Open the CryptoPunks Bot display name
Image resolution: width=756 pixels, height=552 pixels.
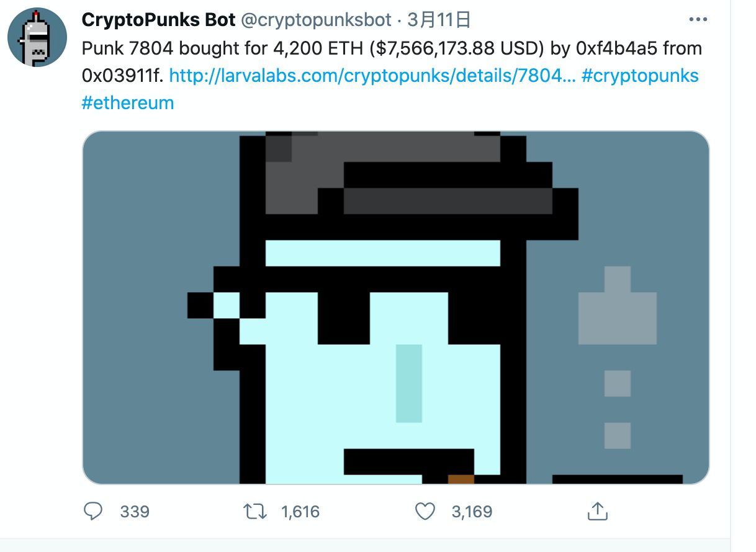tap(158, 20)
